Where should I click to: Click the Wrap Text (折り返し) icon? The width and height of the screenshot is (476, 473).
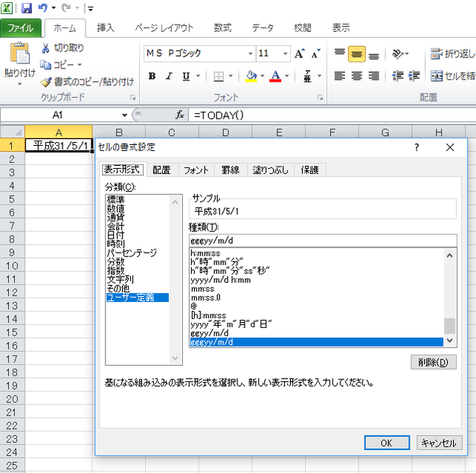[x=437, y=54]
